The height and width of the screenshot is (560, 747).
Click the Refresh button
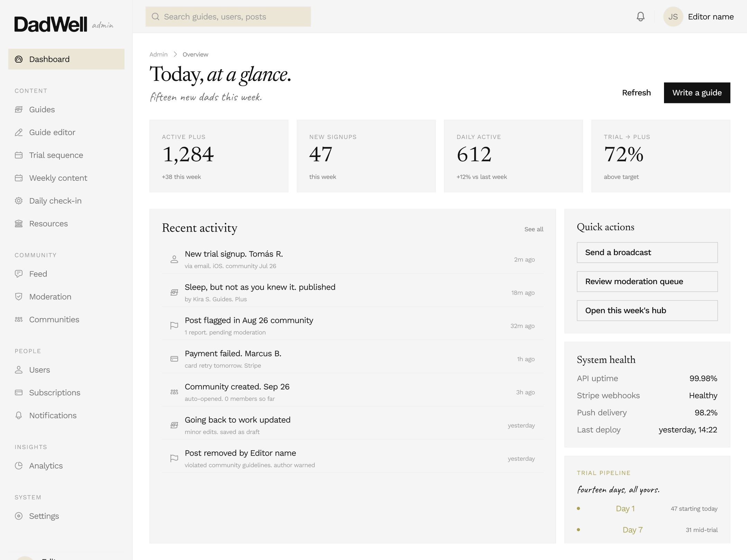(636, 93)
